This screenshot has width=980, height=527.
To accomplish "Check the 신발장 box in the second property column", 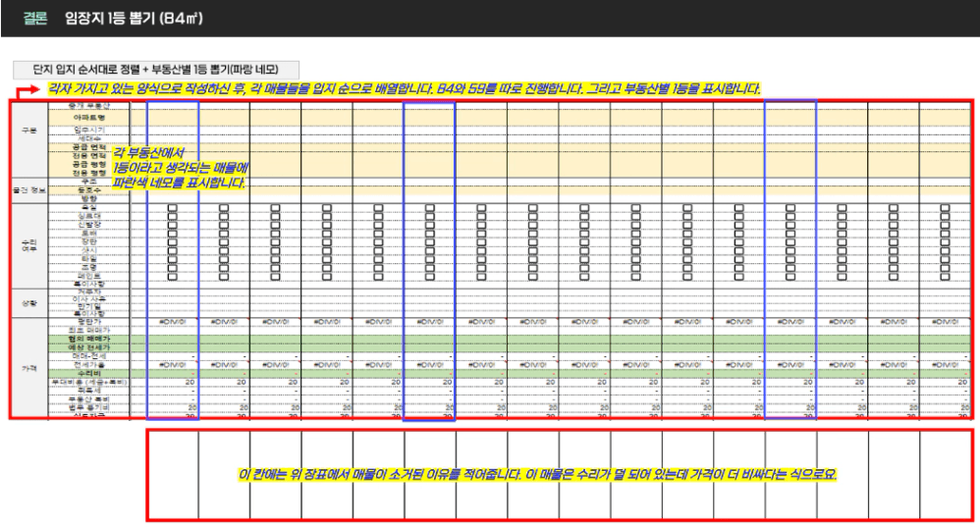I will click(x=224, y=225).
